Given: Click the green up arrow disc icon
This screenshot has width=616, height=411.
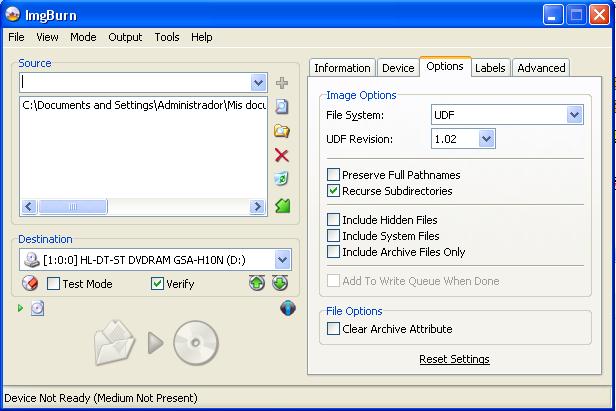Looking at the screenshot, I should [257, 283].
